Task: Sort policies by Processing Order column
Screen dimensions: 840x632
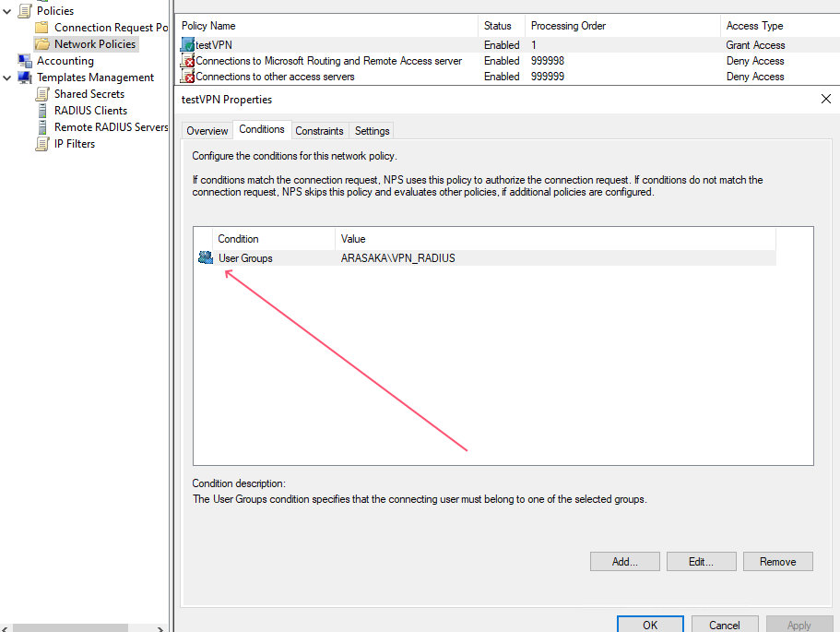Action: click(567, 26)
